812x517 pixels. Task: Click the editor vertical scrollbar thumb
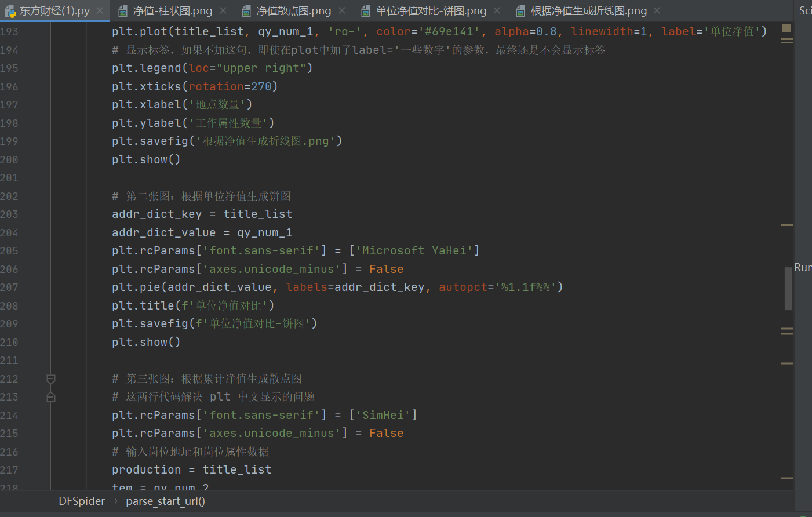click(789, 289)
